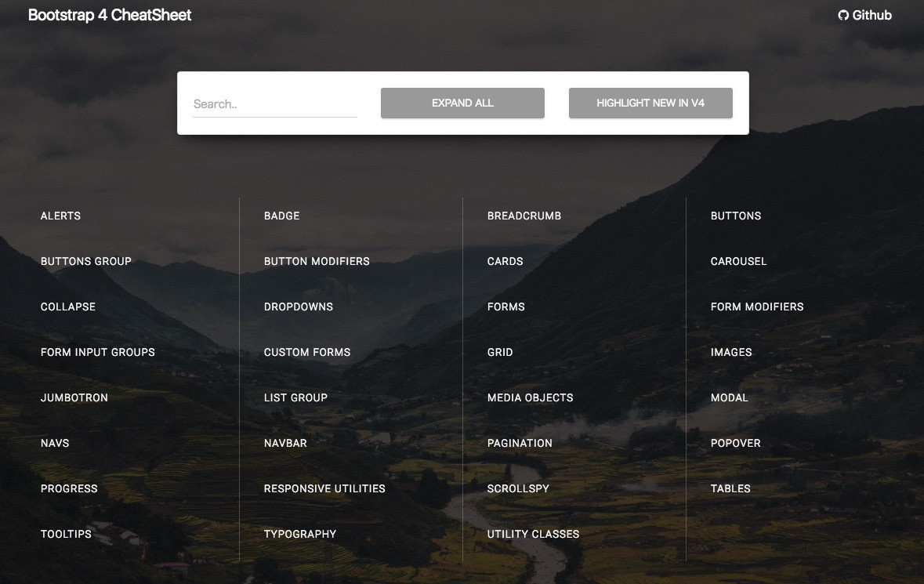Viewport: 924px width, 584px height.
Task: Click the TYPOGRAPHY section heading
Action: pyautogui.click(x=300, y=534)
